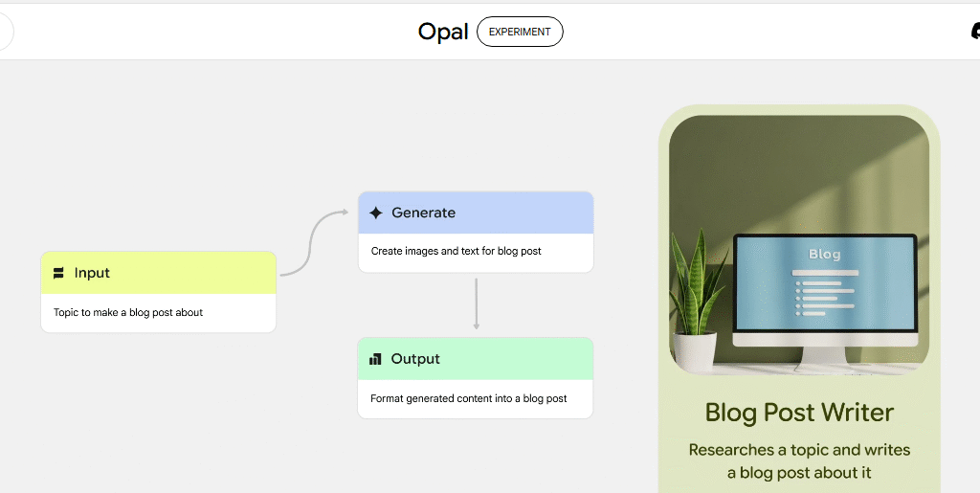This screenshot has height=493, width=980.
Task: Click the Output node chart icon
Action: click(376, 359)
